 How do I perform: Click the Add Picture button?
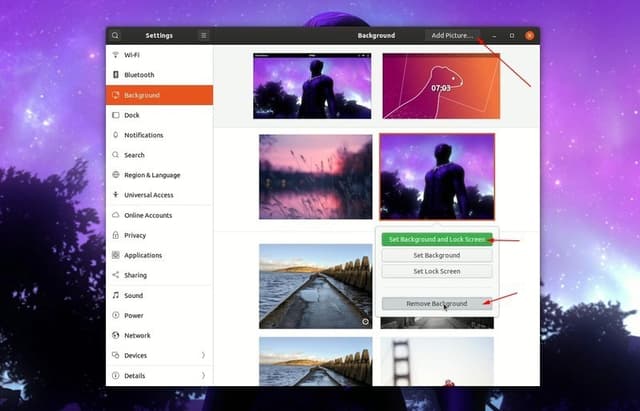point(452,36)
